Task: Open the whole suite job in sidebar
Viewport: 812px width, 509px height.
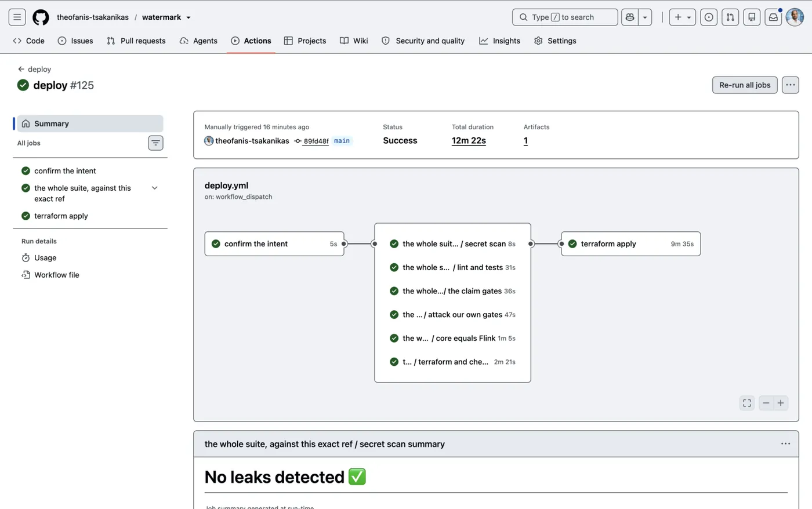Action: [x=82, y=193]
